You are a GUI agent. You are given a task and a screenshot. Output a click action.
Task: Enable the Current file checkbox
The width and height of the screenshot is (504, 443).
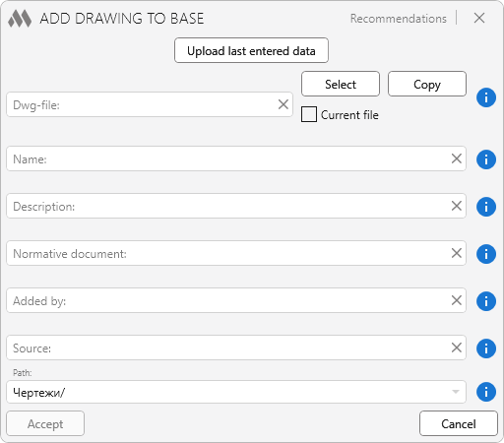[309, 114]
